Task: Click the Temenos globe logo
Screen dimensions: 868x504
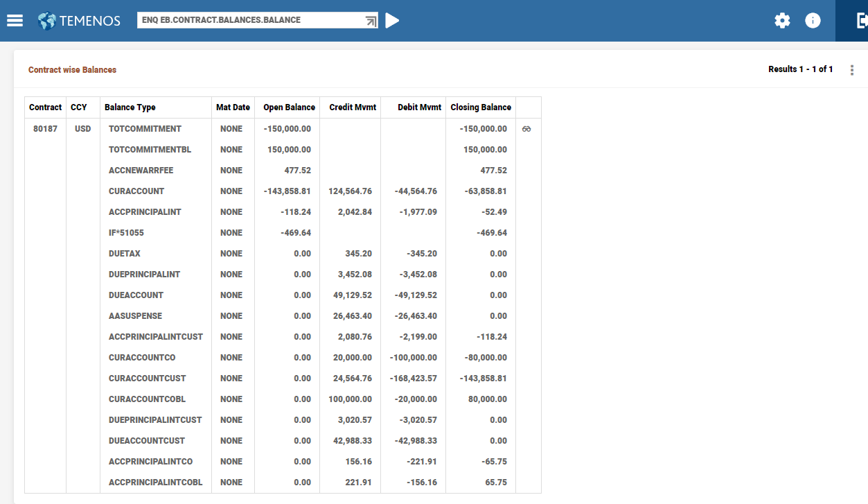Action: tap(47, 21)
